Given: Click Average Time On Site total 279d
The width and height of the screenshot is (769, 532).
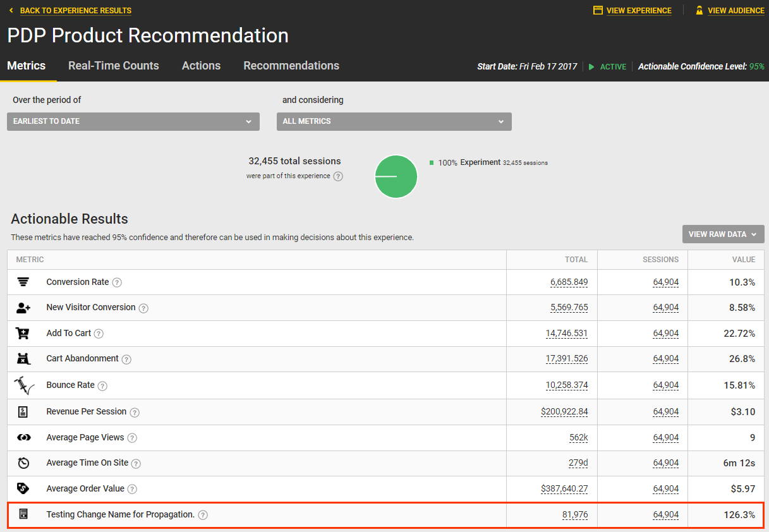Looking at the screenshot, I should pos(578,462).
